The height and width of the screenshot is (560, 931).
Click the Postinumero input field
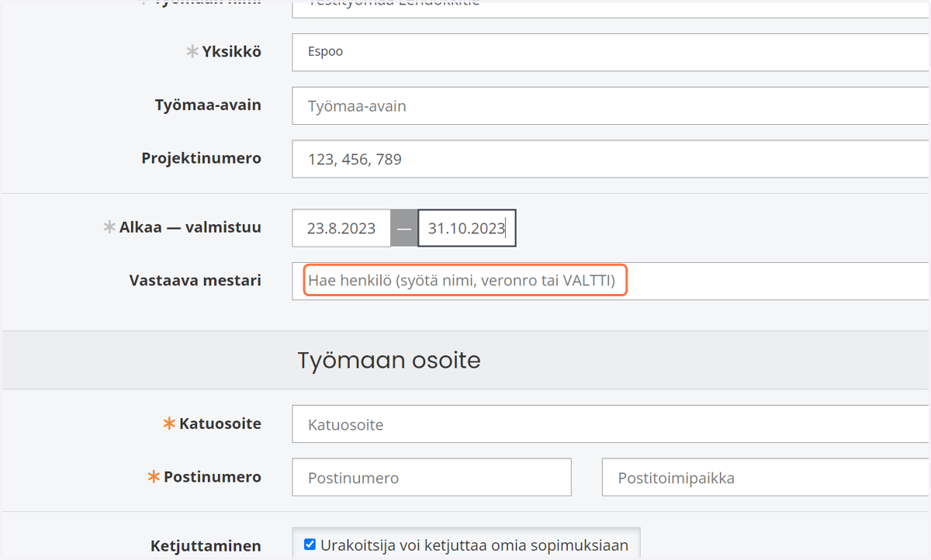(x=431, y=477)
